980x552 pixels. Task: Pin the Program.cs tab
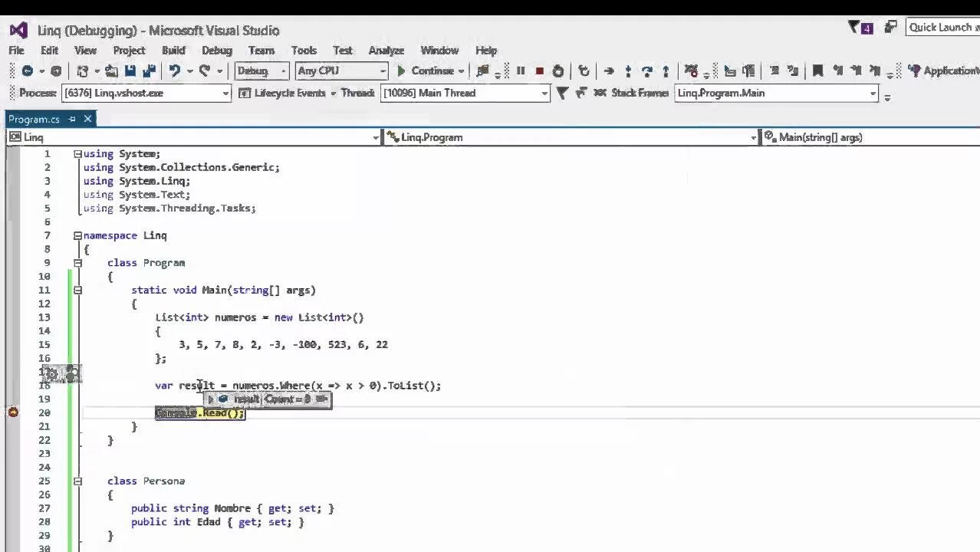point(72,119)
